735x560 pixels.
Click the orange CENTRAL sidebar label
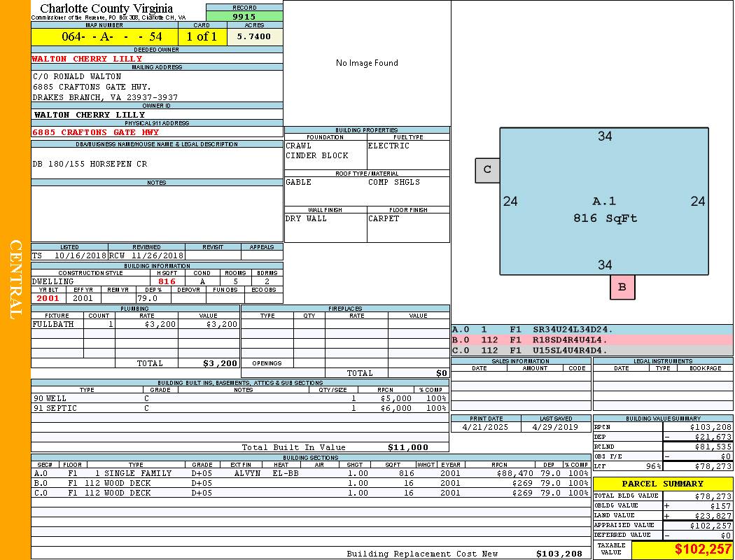click(x=15, y=280)
